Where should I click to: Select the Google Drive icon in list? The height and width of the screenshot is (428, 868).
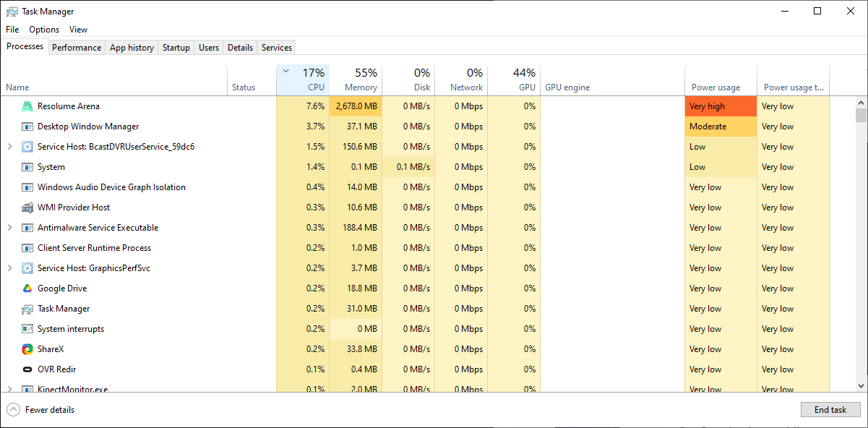click(x=27, y=288)
